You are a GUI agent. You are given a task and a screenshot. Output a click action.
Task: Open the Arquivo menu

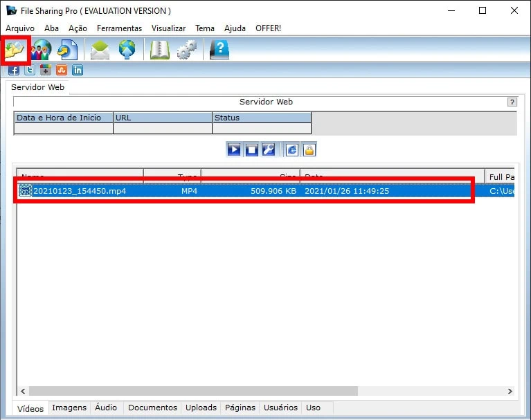click(20, 28)
